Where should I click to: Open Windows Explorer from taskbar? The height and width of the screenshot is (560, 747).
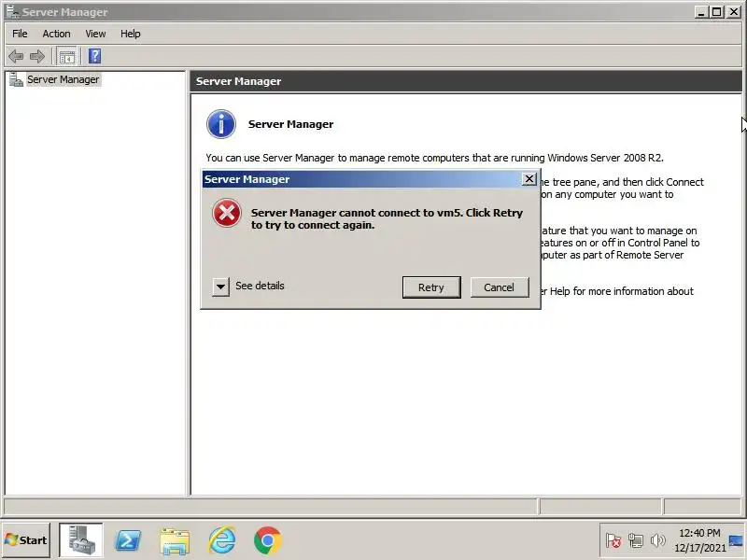(175, 541)
